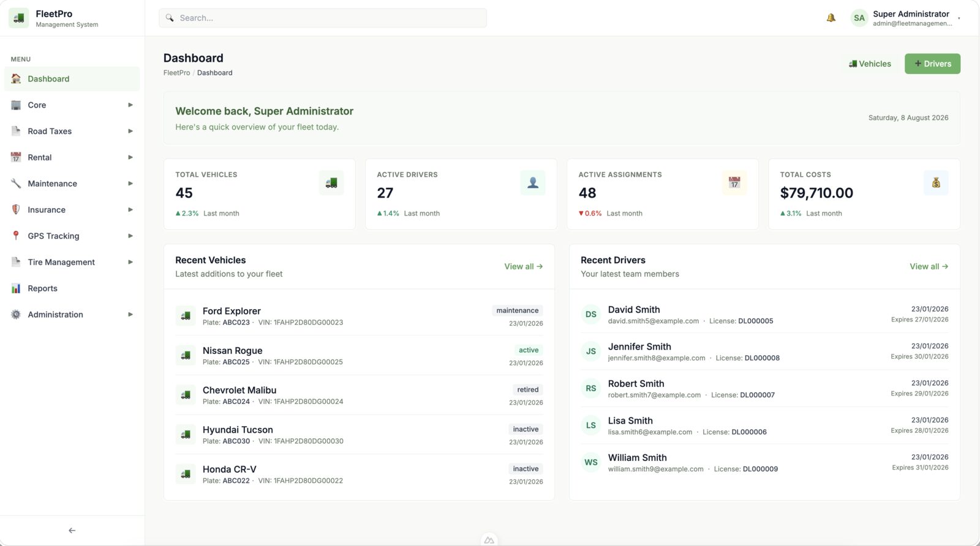Click the DS avatar for David Smith
This screenshot has width=980, height=546.
pyautogui.click(x=591, y=315)
